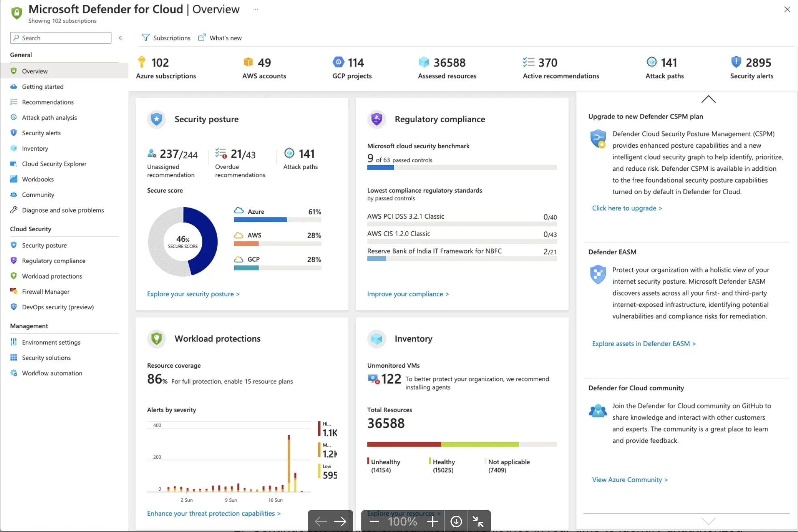Click the 46% secure score donut chart
The width and height of the screenshot is (798, 532).
183,242
